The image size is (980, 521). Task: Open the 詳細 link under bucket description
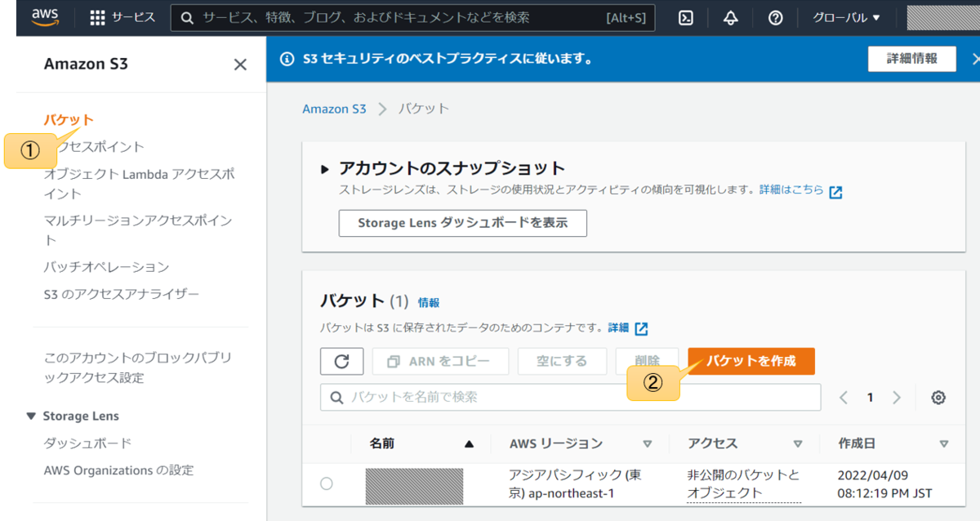618,327
